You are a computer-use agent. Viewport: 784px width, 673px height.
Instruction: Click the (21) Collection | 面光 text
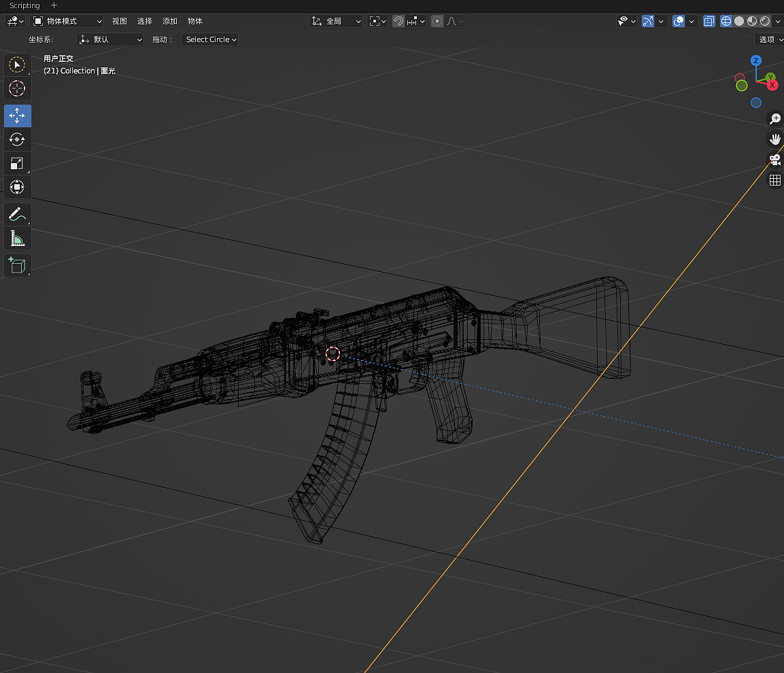(80, 71)
